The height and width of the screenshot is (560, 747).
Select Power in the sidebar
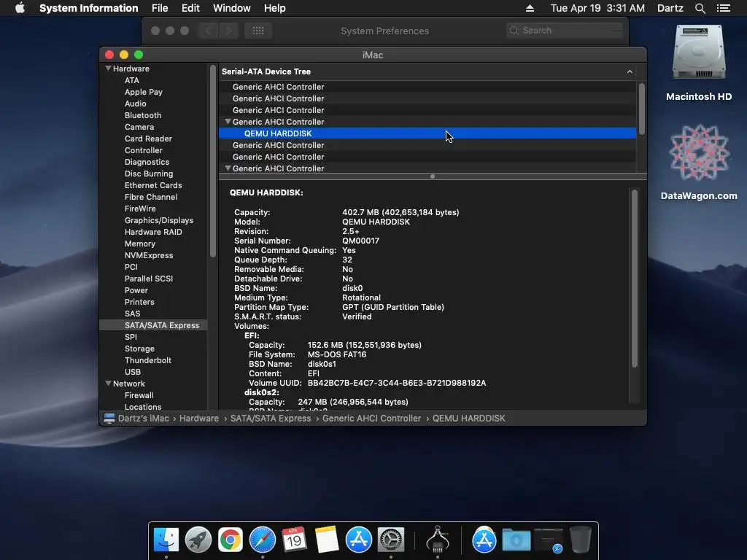pos(136,290)
